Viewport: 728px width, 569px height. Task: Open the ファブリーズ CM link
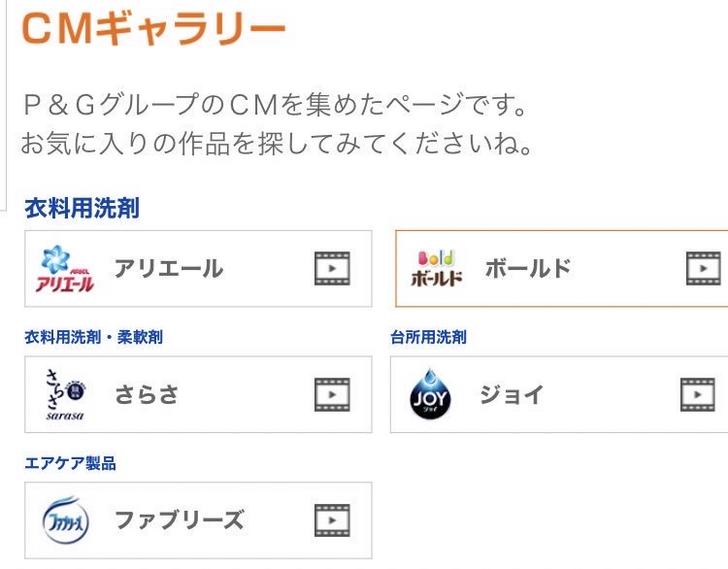point(179,521)
